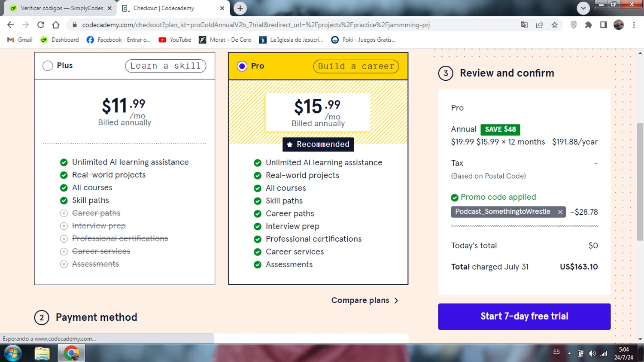Open the Facebook - Entrar bookmark
Image resolution: width=644 pixels, height=362 pixels.
click(x=118, y=40)
